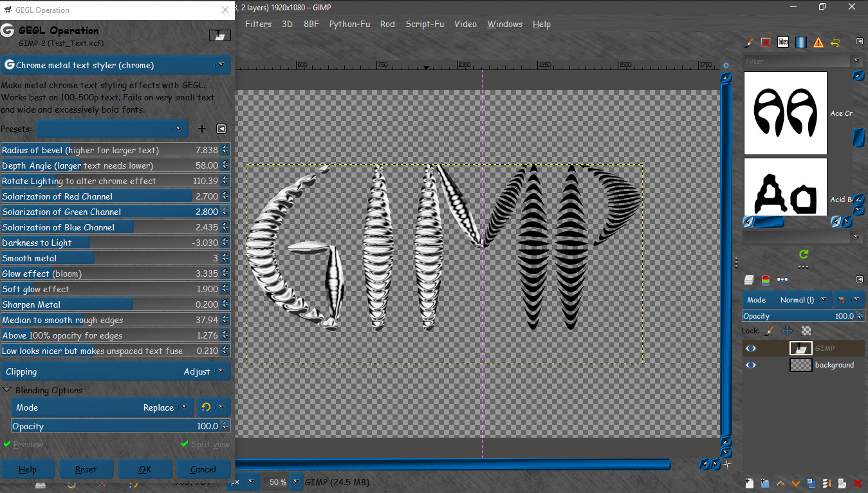This screenshot has width=868, height=493.
Task: Click the font filter input field
Action: pos(797,60)
